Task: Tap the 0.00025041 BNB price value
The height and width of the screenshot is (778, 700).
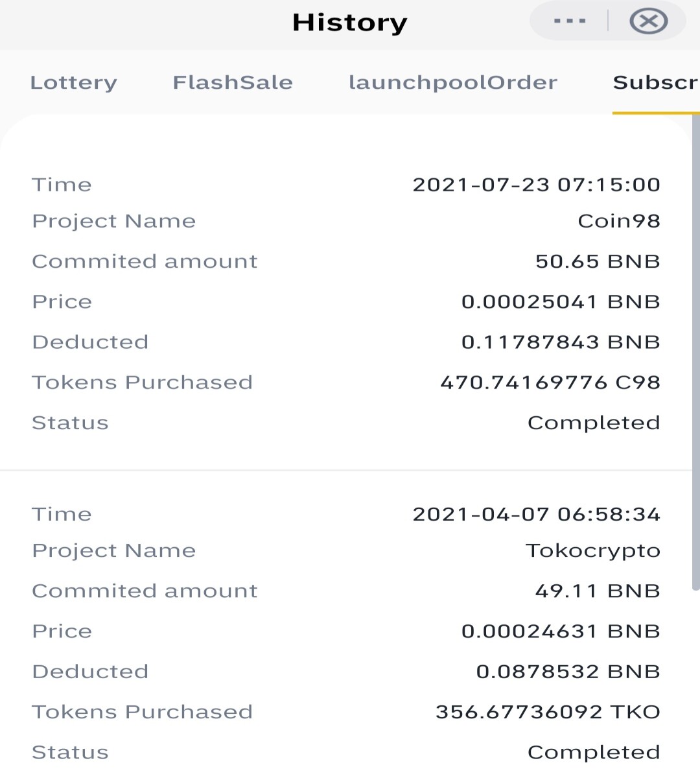Action: coord(561,301)
